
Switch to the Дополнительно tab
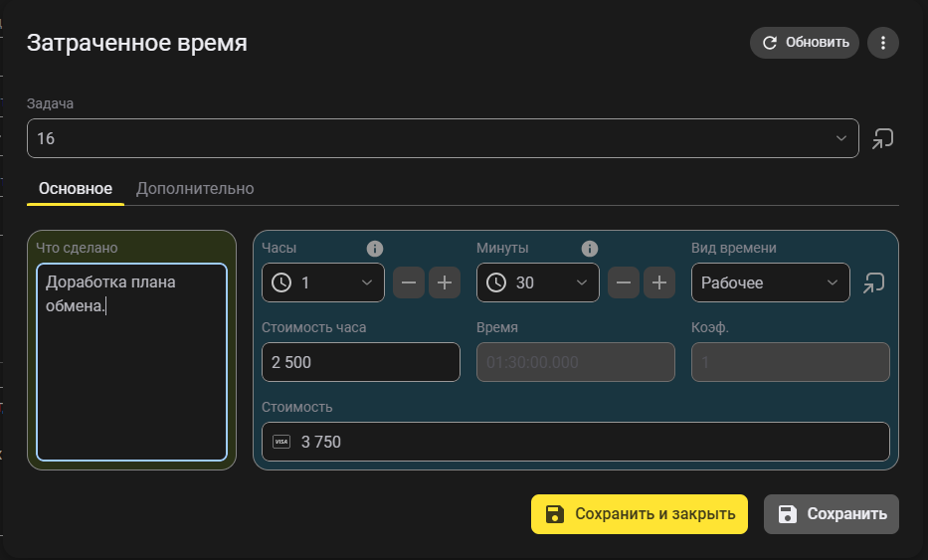195,189
